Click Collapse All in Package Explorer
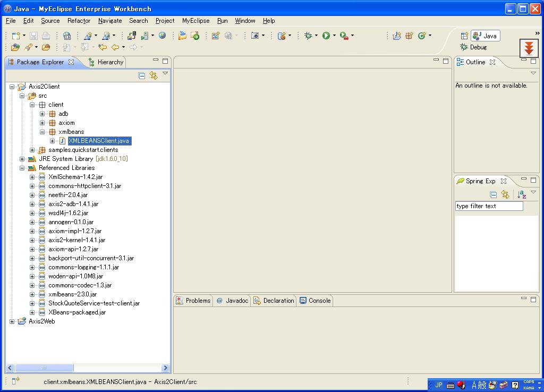Image resolution: width=544 pixels, height=392 pixels. tap(141, 75)
